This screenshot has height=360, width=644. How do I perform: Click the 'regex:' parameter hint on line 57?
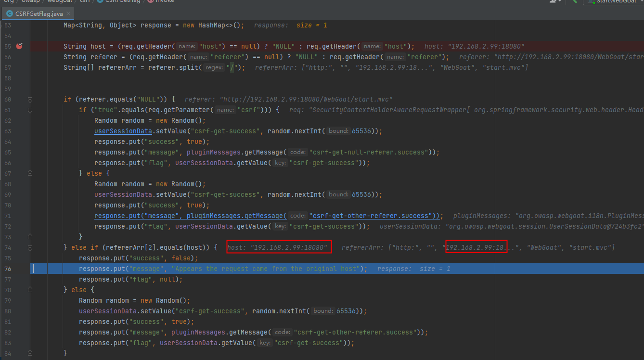pos(215,67)
